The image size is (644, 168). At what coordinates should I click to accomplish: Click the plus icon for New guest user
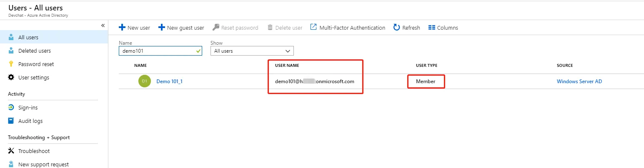click(162, 28)
